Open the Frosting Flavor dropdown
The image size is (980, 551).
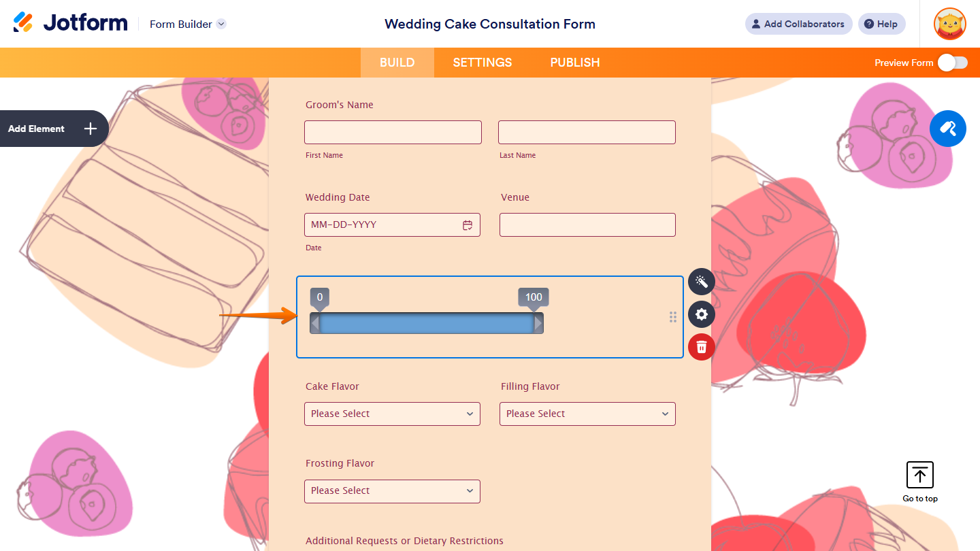click(392, 491)
